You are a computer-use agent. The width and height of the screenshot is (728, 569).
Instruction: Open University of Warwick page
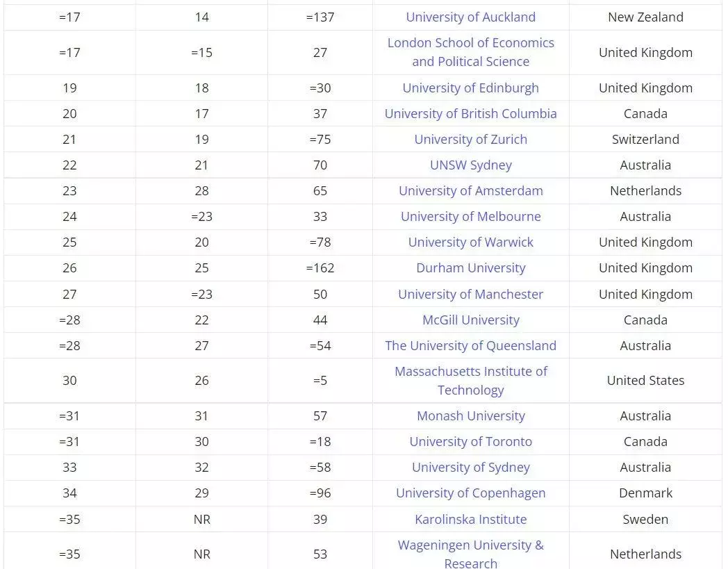click(470, 242)
